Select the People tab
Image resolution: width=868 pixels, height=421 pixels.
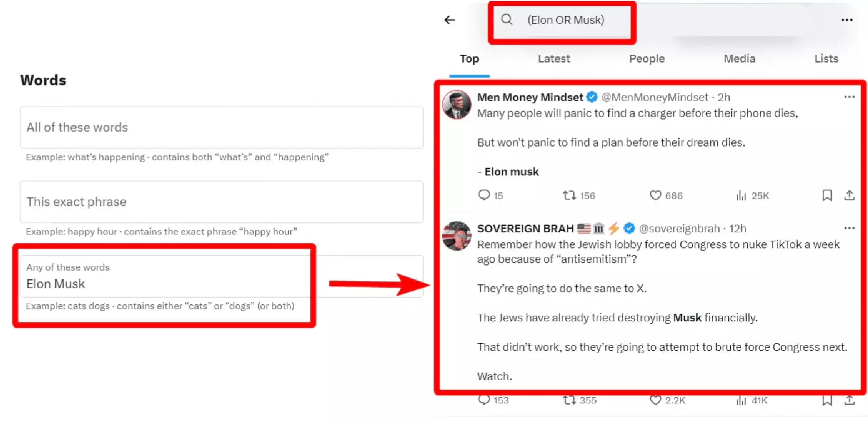pos(647,59)
